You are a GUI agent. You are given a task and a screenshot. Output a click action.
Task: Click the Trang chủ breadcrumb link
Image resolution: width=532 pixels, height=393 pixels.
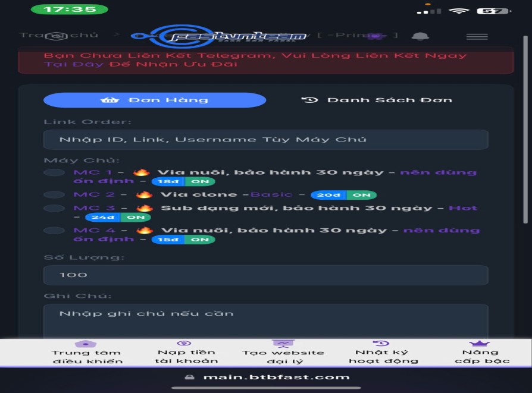(58, 35)
